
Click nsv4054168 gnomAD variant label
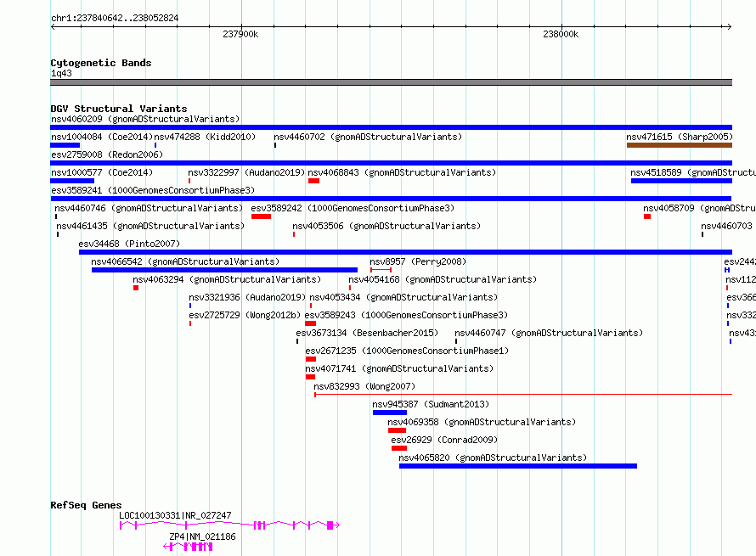(443, 279)
